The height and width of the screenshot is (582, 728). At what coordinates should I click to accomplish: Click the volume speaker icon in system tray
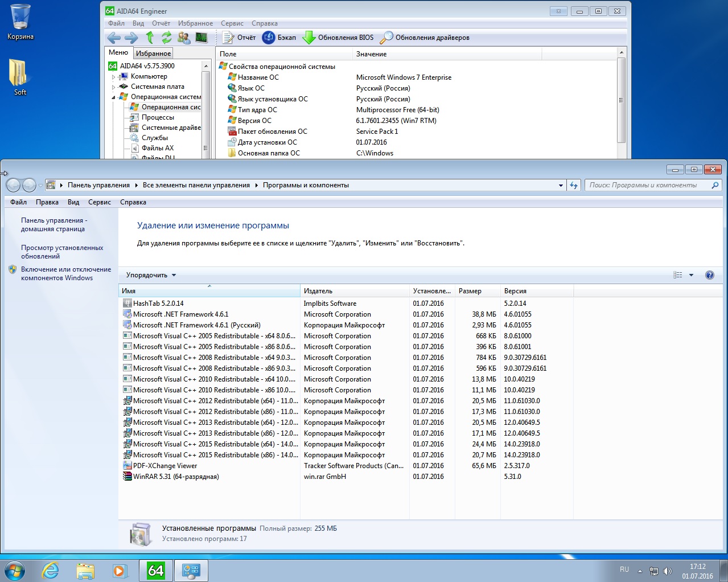(668, 571)
